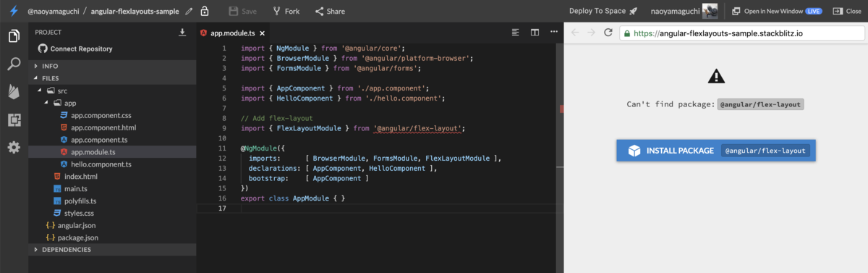Expand the DEPENDENCIES section
The image size is (868, 273).
(112, 250)
